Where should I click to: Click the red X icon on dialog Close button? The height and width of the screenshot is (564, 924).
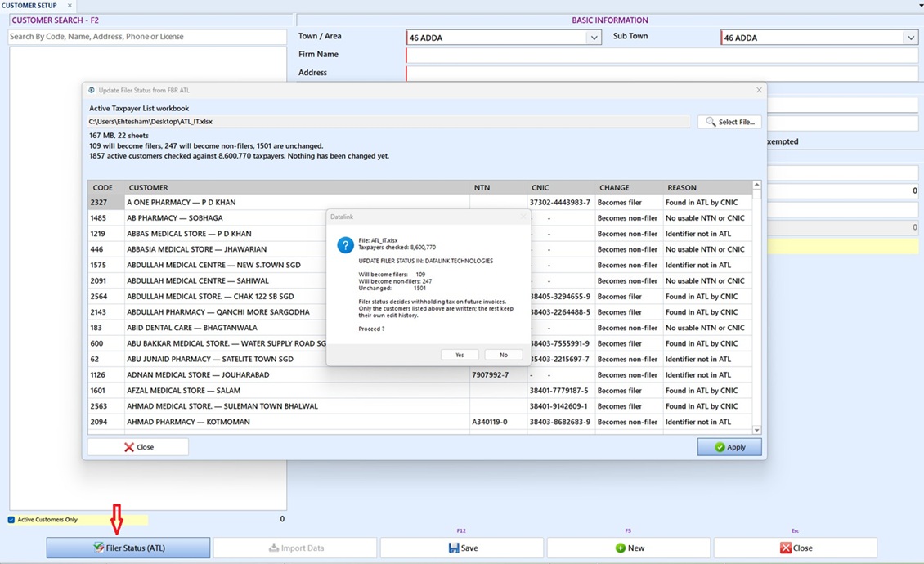coord(129,447)
